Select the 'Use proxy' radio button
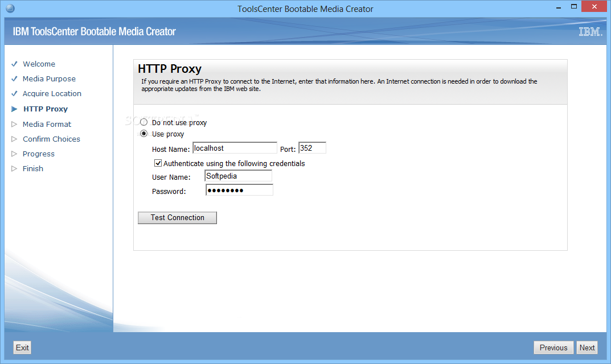The image size is (611, 364). 144,134
